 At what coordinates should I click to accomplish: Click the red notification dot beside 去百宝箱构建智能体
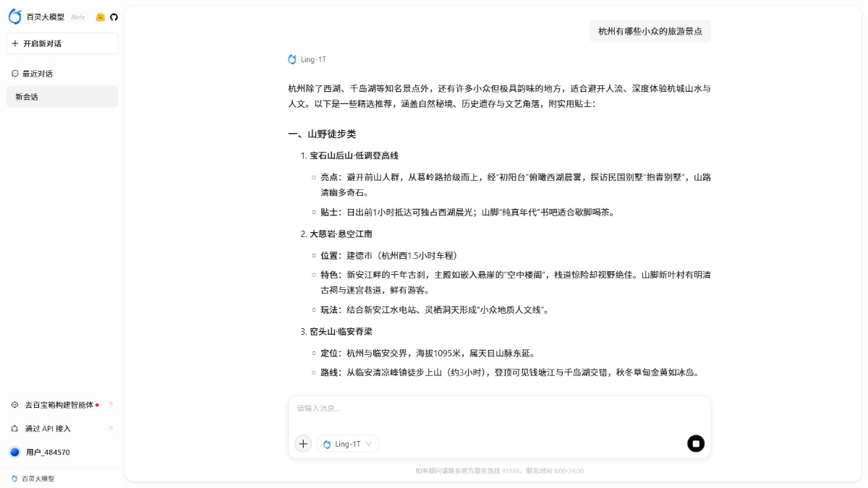click(98, 405)
